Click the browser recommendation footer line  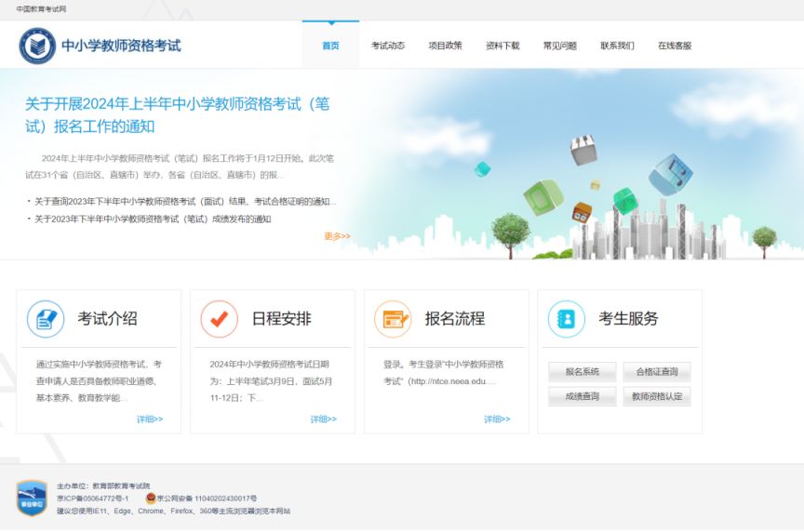[173, 511]
